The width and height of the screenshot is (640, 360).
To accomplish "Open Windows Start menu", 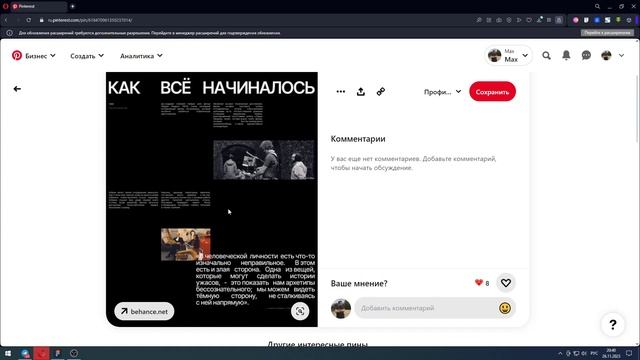I will [8, 353].
